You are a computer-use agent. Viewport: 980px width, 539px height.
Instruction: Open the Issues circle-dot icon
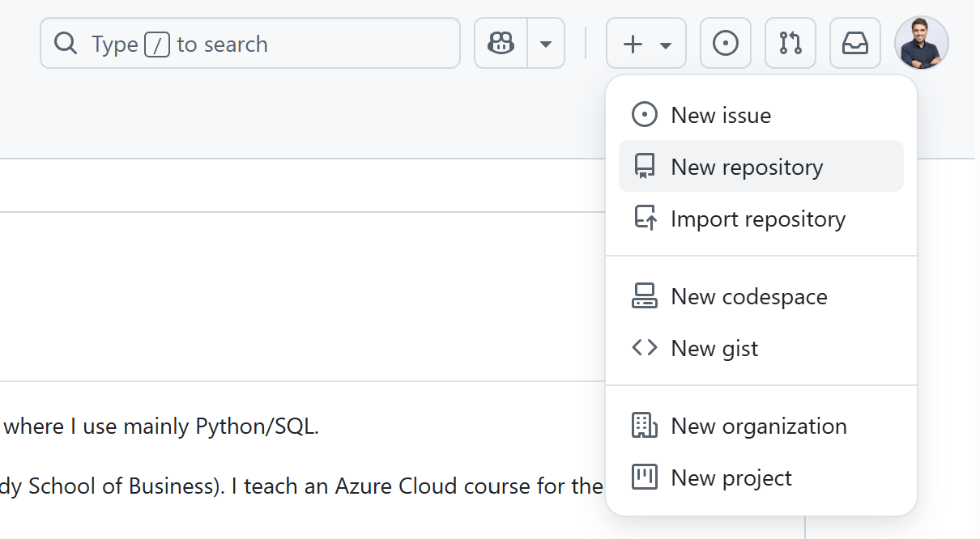pyautogui.click(x=725, y=44)
